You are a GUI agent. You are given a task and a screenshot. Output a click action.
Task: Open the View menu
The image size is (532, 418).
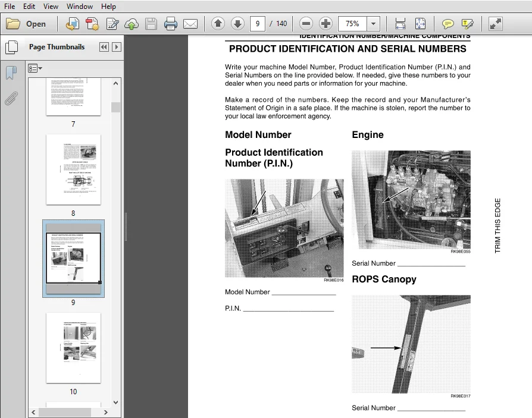click(51, 7)
